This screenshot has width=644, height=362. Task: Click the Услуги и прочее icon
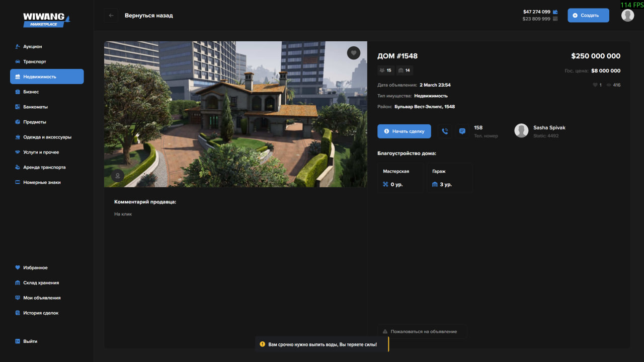tap(18, 152)
